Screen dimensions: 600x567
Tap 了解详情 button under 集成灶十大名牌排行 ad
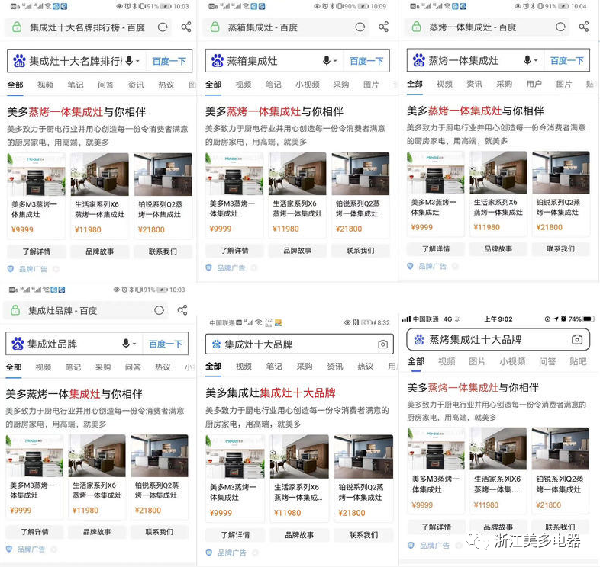(x=36, y=251)
